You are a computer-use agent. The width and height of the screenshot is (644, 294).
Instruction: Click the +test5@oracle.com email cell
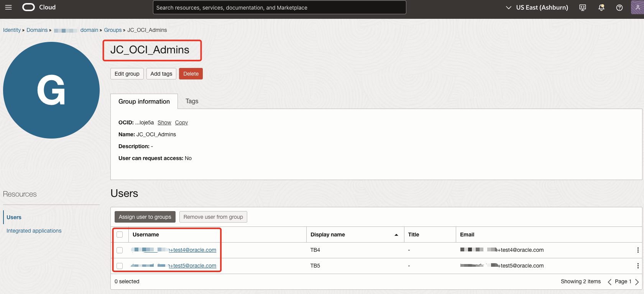(502, 266)
